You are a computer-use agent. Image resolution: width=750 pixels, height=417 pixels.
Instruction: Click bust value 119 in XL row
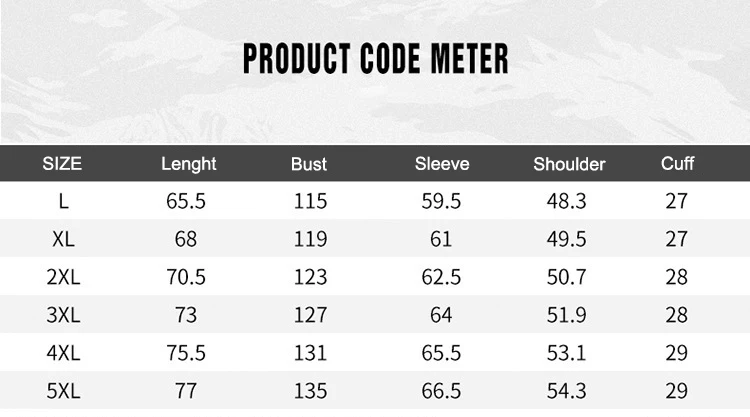(310, 239)
